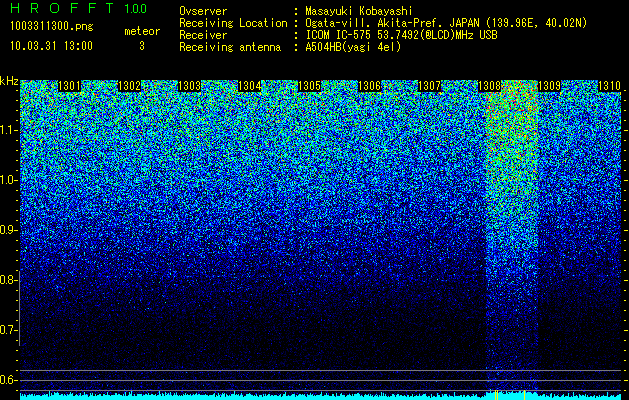The image size is (629, 400).
Task: Select the ICOM IC-575 53.7492 MHz USB text
Action: point(401,35)
